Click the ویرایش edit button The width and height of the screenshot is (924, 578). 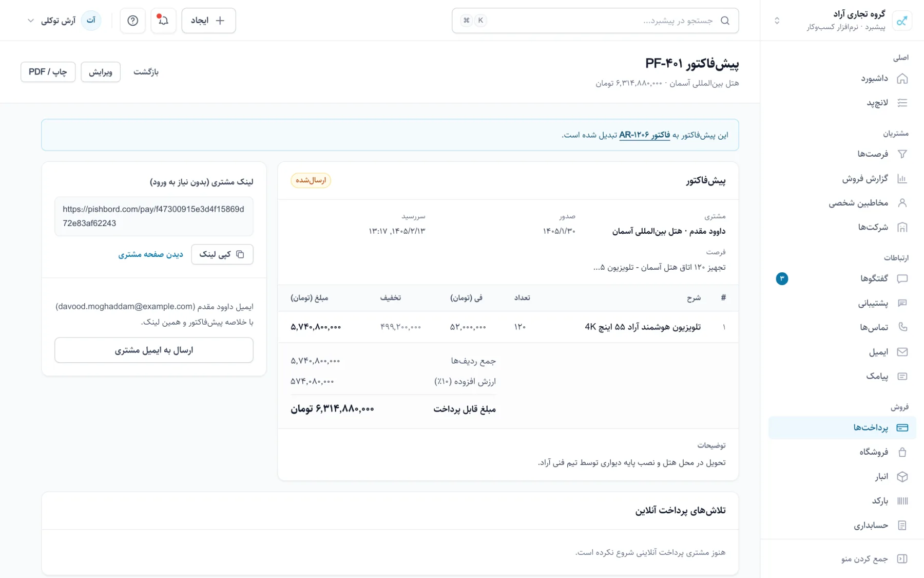tap(101, 72)
